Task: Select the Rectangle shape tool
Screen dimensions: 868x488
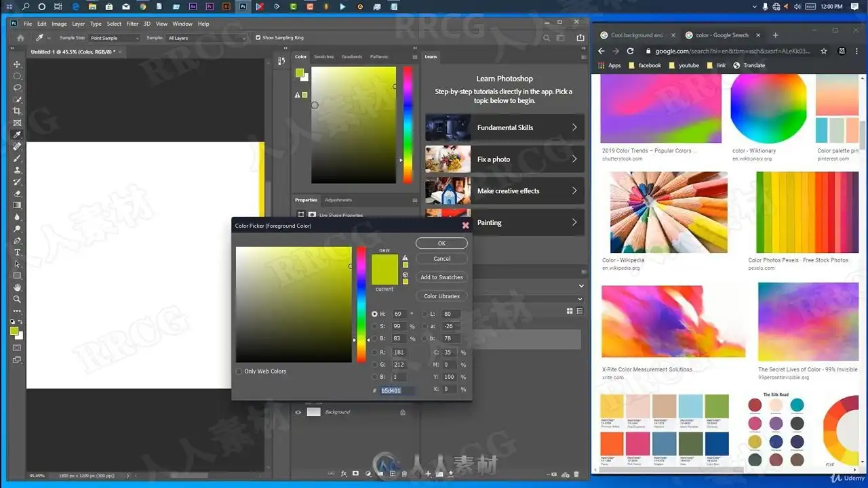Action: click(18, 276)
